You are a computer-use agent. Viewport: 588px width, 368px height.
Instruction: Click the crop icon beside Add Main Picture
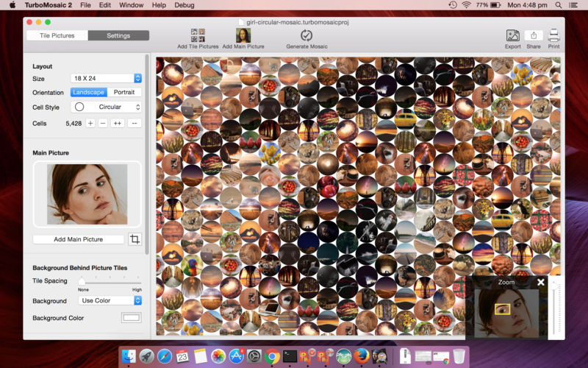(135, 239)
